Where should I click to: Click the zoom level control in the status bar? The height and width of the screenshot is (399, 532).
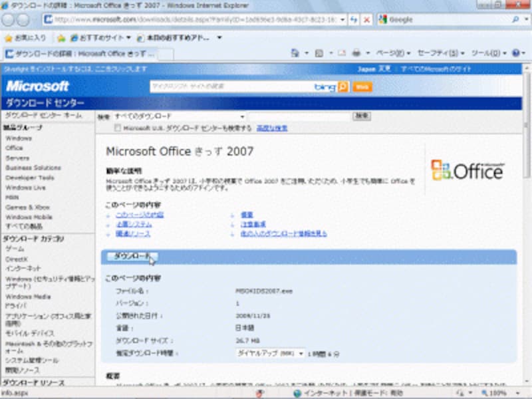pos(496,393)
